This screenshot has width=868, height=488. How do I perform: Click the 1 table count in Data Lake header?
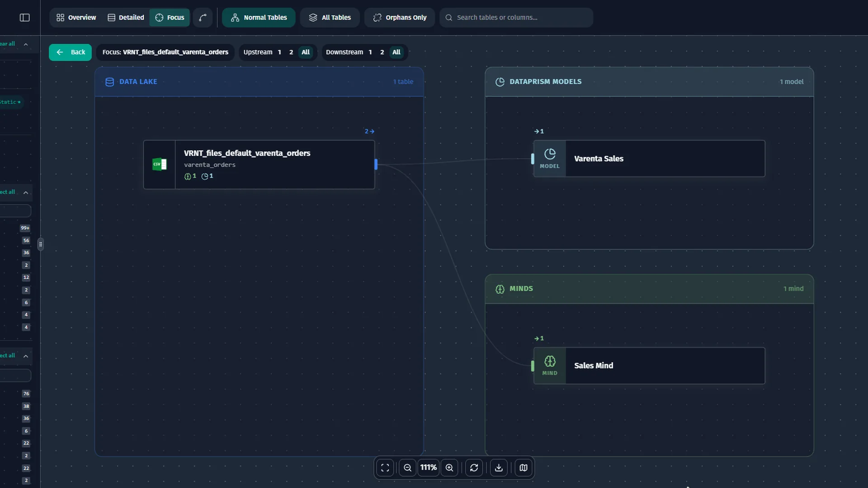pyautogui.click(x=403, y=82)
